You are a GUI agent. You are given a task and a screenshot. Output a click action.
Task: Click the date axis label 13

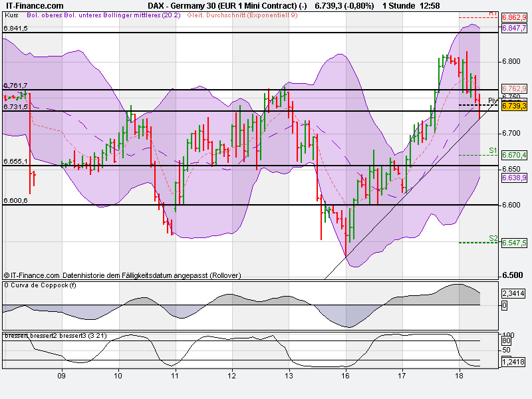tap(289, 376)
